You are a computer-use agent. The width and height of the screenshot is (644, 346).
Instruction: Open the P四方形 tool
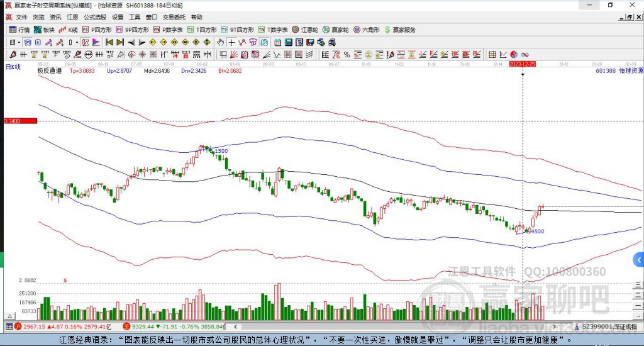coord(97,30)
